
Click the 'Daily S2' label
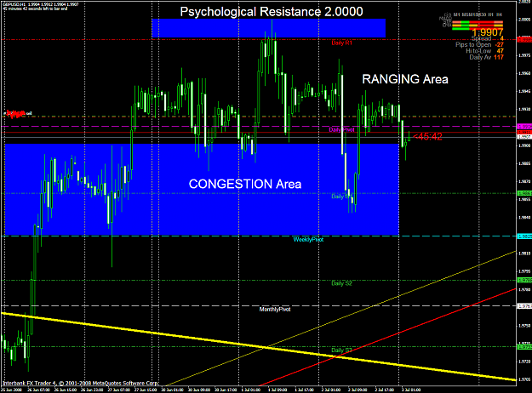pos(341,283)
